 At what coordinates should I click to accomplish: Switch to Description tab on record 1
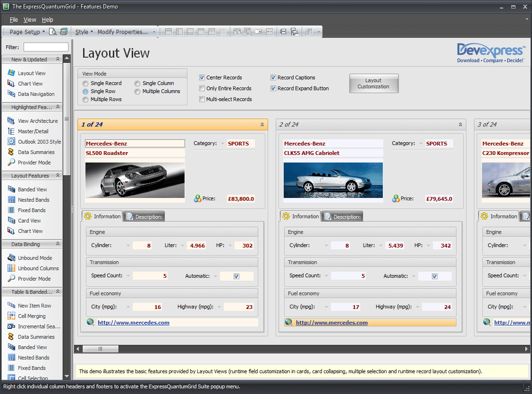click(x=144, y=217)
